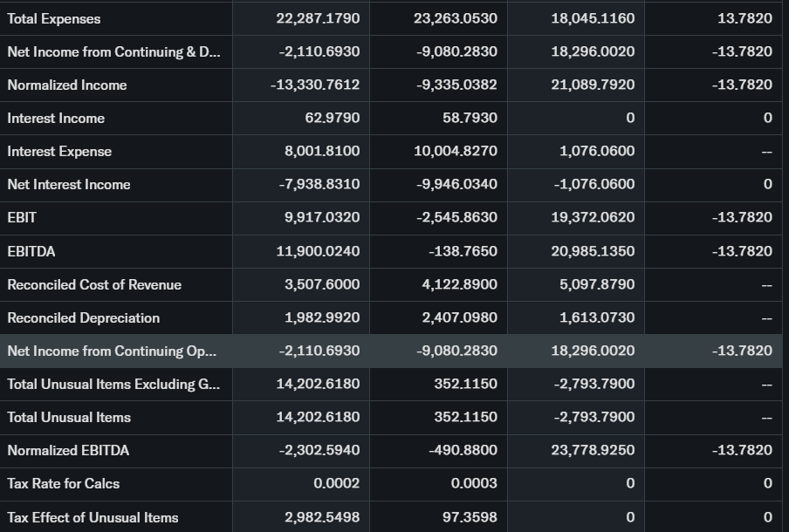Click the EBITDA row label

tap(31, 251)
